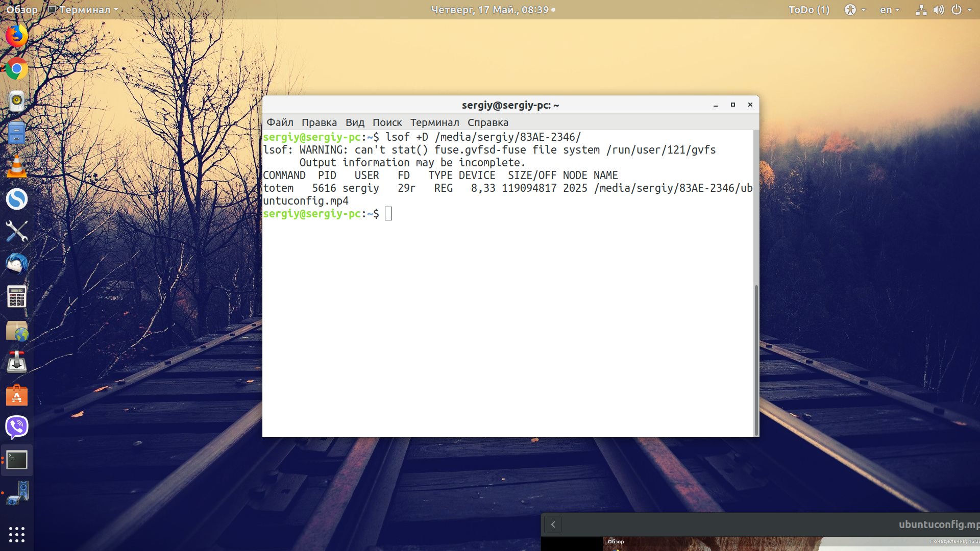This screenshot has width=980, height=551.
Task: Launch VLC media player from dock
Action: pyautogui.click(x=17, y=166)
